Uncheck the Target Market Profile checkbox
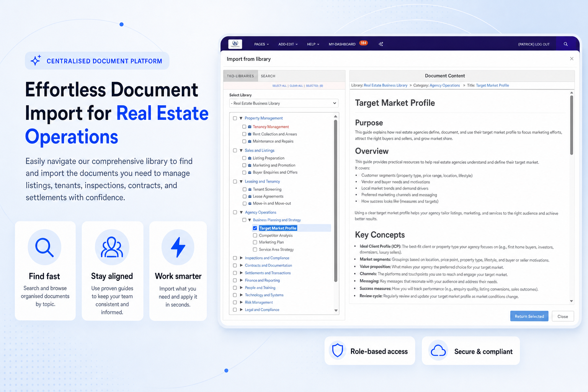588x392 pixels. pos(255,228)
